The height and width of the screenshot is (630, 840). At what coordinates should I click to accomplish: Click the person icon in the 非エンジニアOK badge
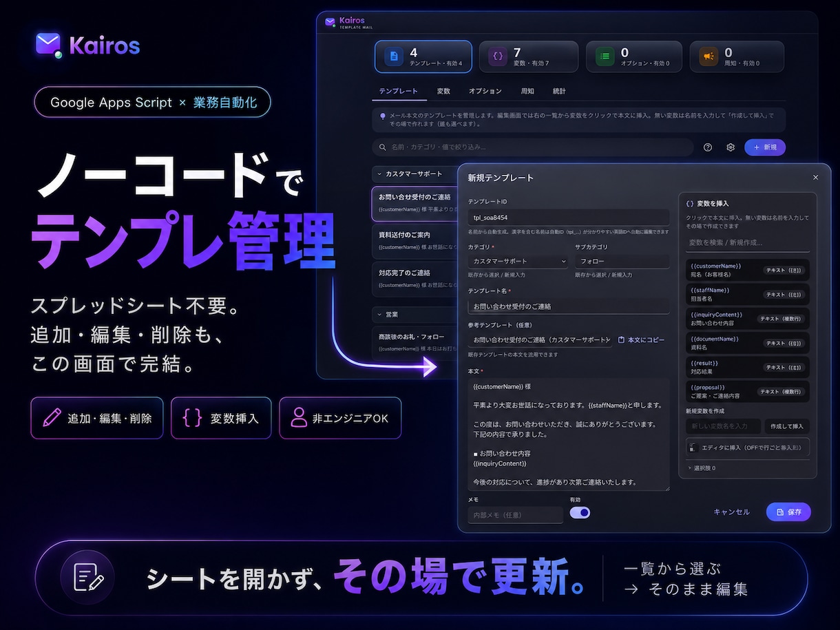pyautogui.click(x=299, y=418)
